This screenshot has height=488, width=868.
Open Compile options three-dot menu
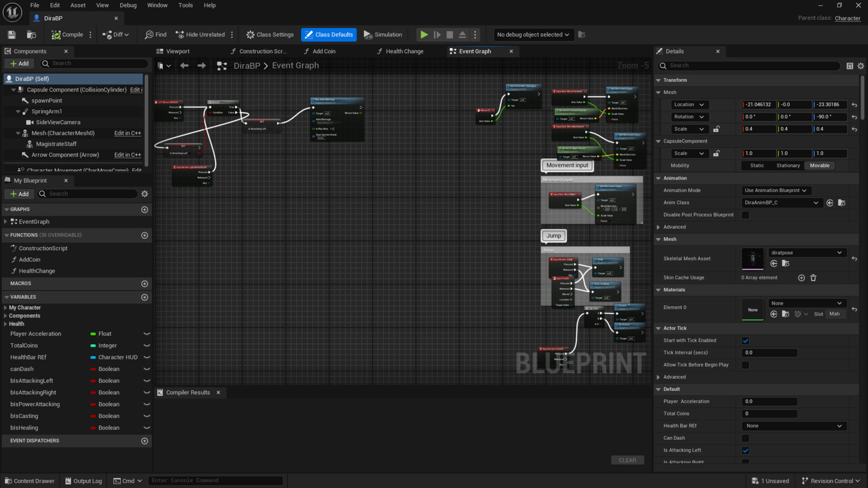(91, 35)
